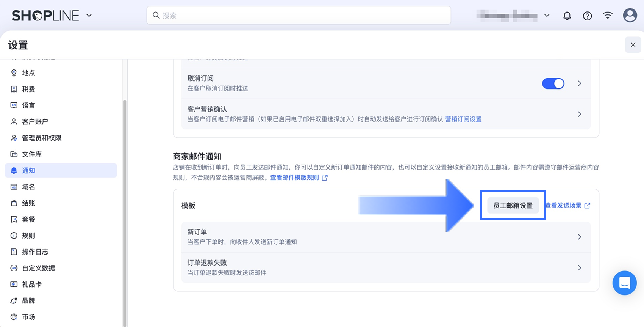Close the settings panel with X
The width and height of the screenshot is (644, 327).
tap(633, 45)
